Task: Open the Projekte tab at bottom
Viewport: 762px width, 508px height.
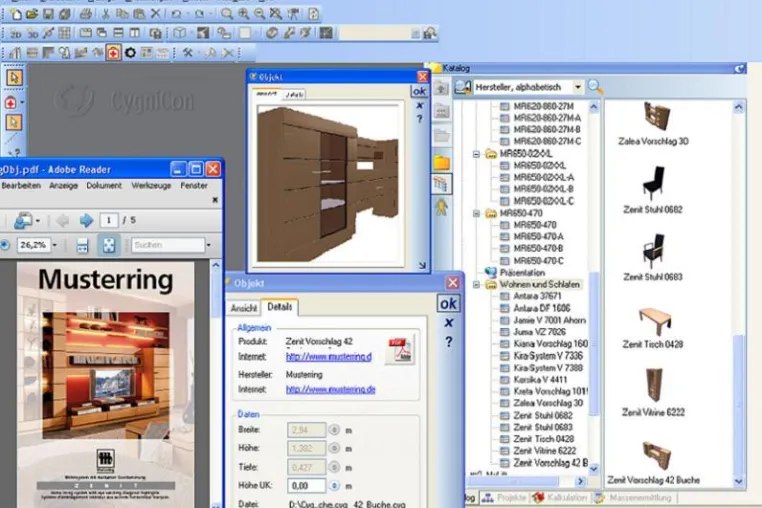Action: 504,498
